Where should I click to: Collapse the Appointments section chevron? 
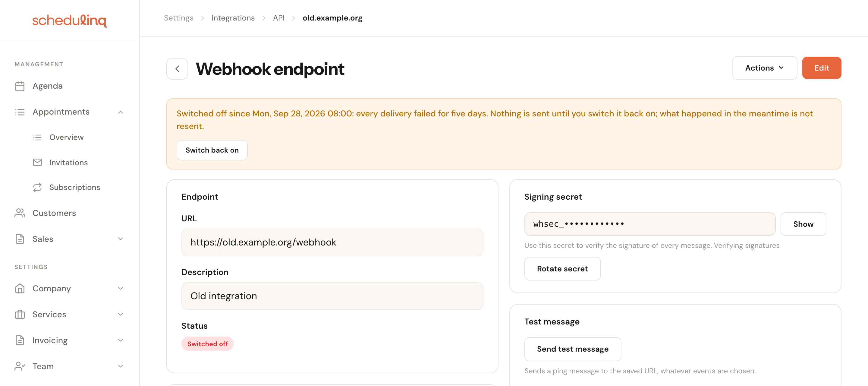click(x=121, y=112)
